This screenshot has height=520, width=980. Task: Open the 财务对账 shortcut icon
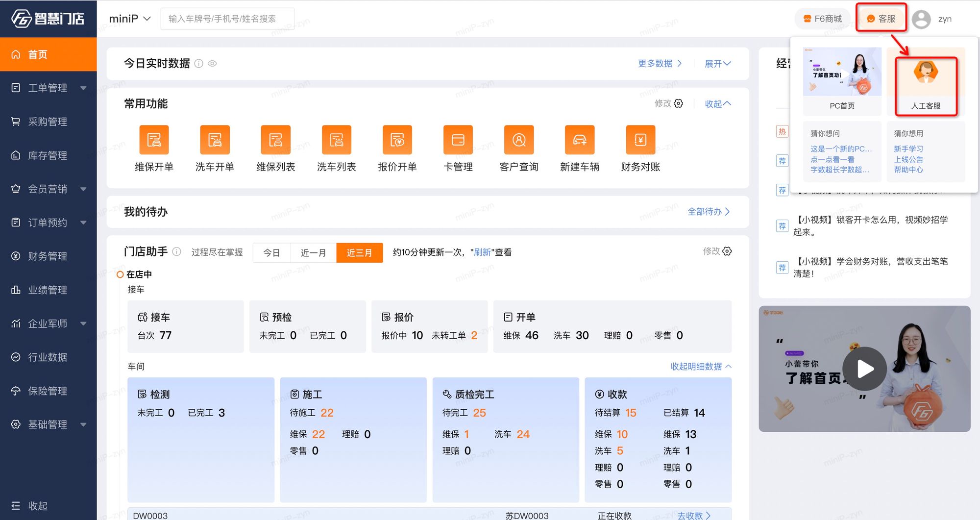640,140
